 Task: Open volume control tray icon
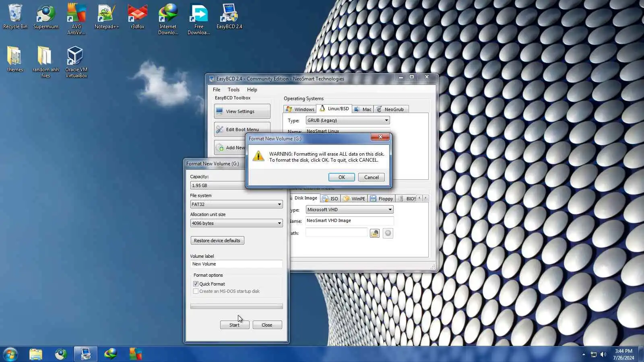pos(603,354)
